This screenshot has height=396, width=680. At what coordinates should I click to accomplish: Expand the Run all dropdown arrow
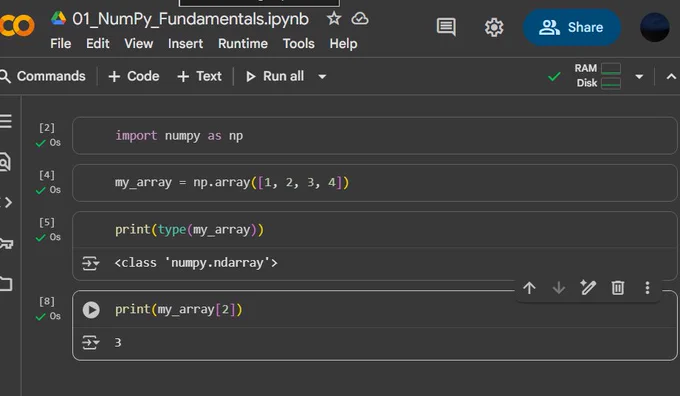point(322,77)
